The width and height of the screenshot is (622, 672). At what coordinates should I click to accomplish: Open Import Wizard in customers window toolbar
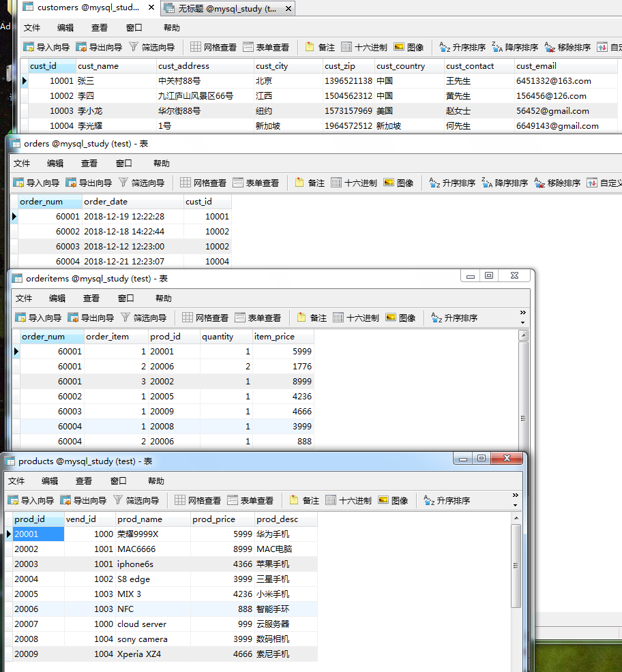(46, 48)
